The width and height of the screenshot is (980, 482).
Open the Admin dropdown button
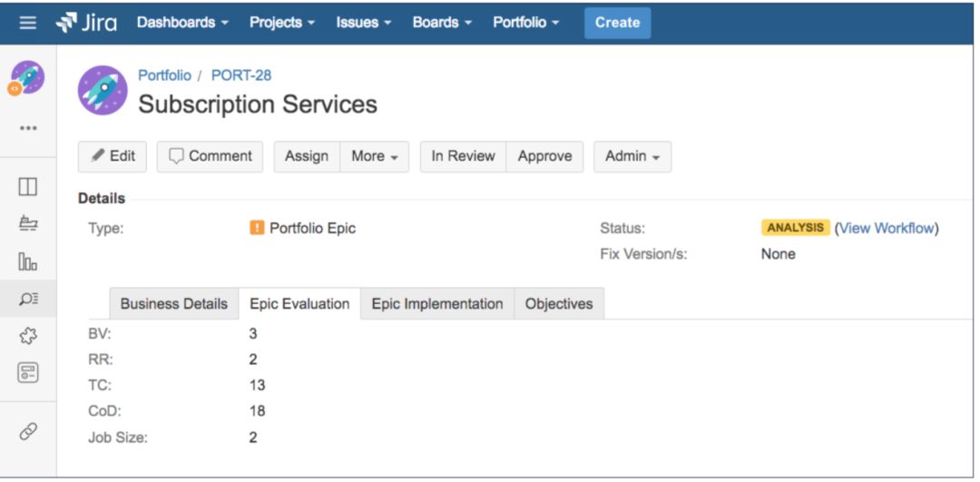coord(632,156)
